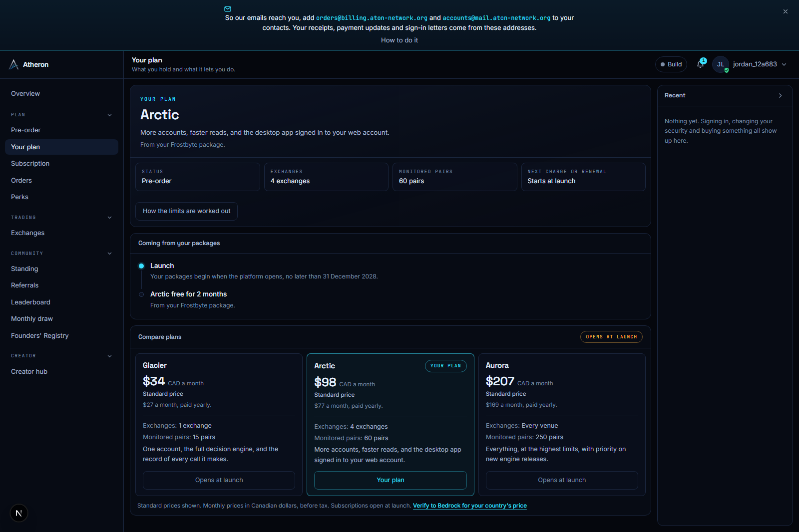Open Standing in the sidebar
This screenshot has height=532, width=799.
click(x=61, y=268)
